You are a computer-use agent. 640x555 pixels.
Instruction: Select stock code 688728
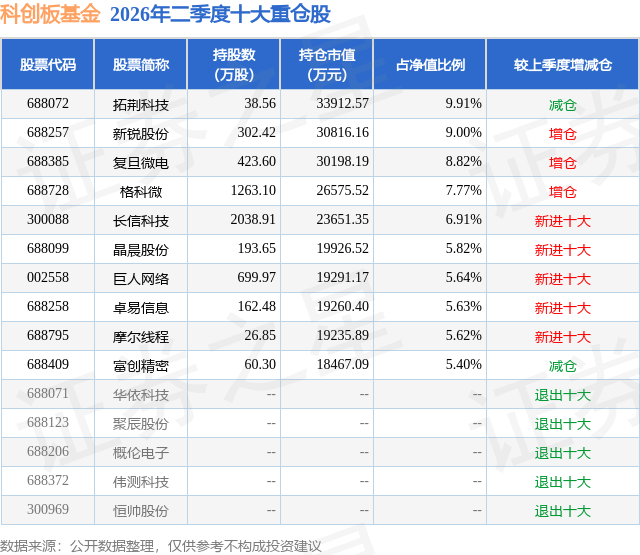click(x=48, y=191)
